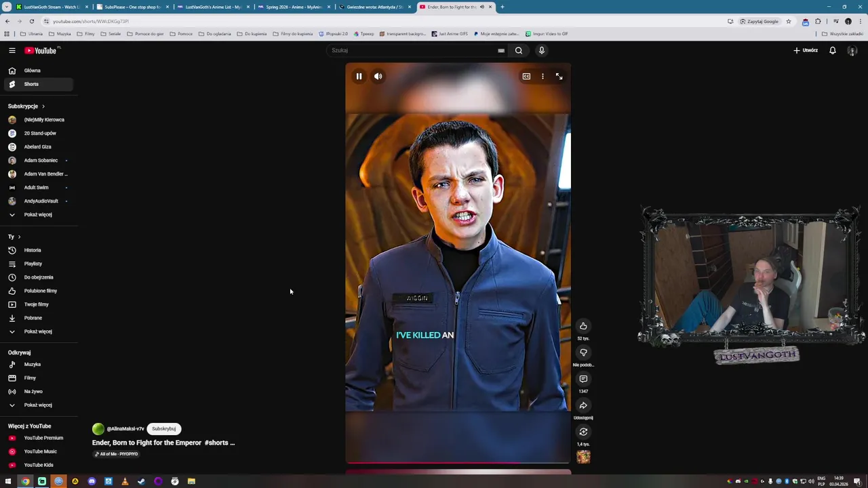Click the Szukaj search field
Screen dimensions: 868x488
(x=412, y=50)
